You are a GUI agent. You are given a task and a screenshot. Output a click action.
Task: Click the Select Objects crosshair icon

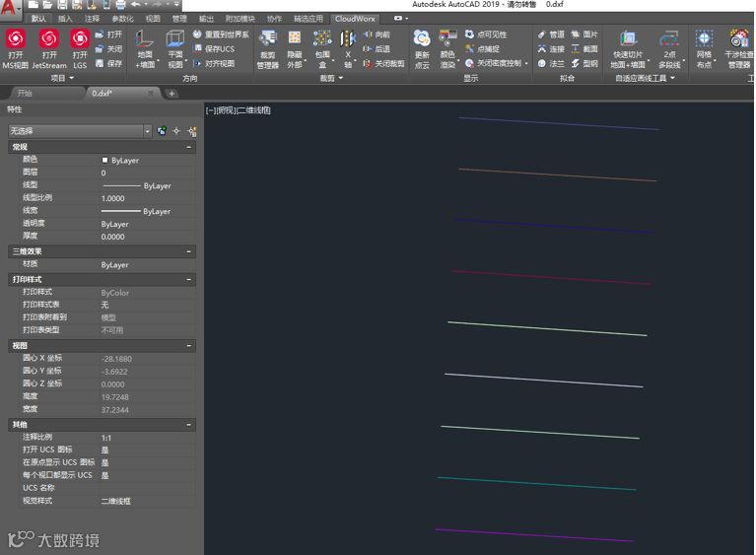pos(176,131)
